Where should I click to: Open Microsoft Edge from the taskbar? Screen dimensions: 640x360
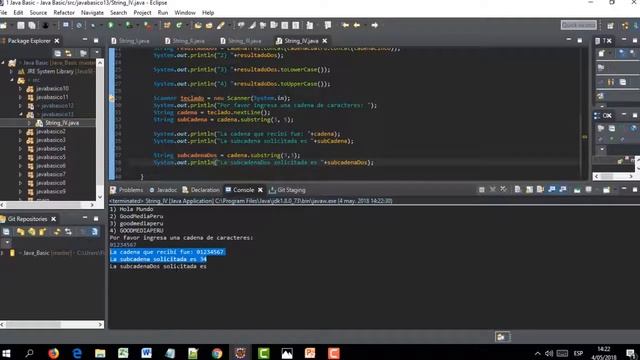point(77,353)
